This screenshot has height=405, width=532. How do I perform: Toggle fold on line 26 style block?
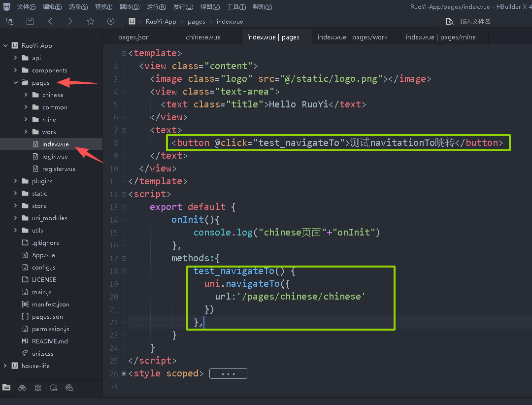tap(124, 374)
